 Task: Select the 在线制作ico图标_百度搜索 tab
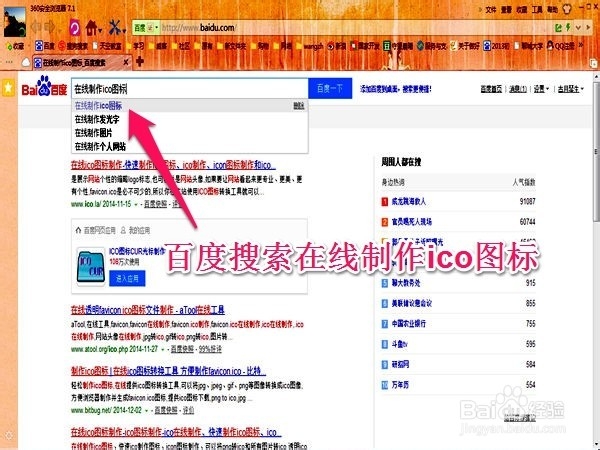[82, 62]
